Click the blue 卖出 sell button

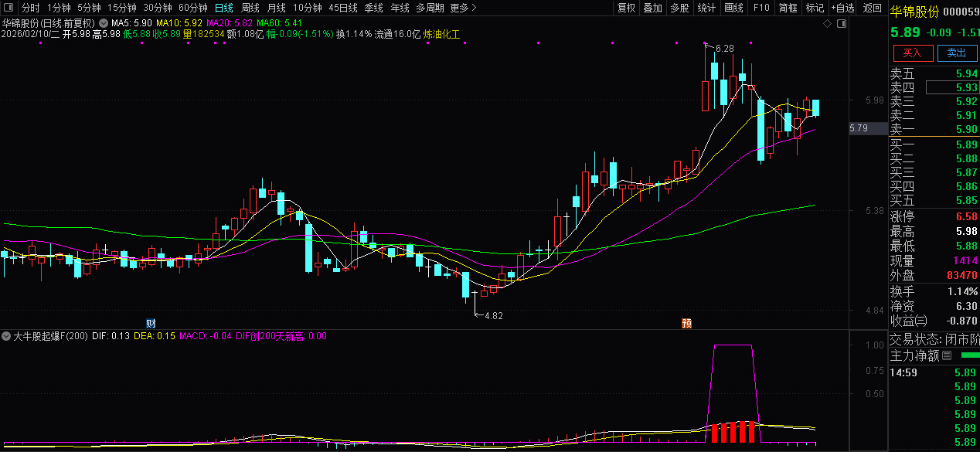click(957, 53)
